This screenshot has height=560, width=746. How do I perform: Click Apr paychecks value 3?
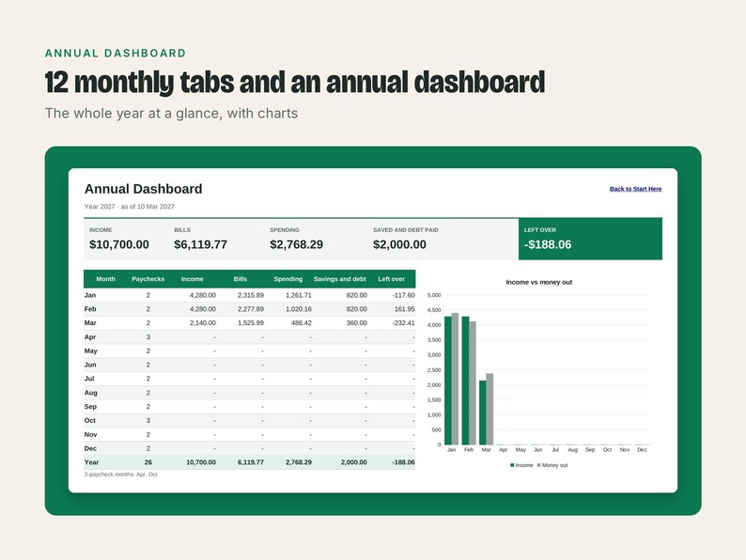[x=148, y=337]
